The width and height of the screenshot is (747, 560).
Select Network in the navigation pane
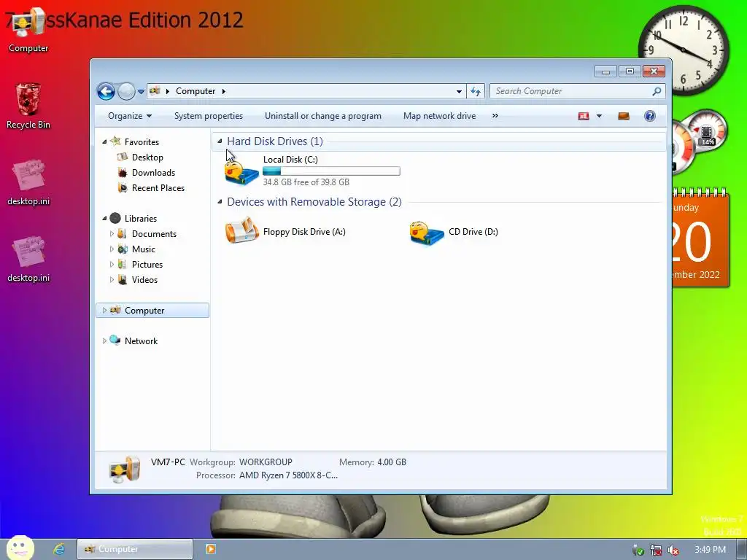point(141,341)
